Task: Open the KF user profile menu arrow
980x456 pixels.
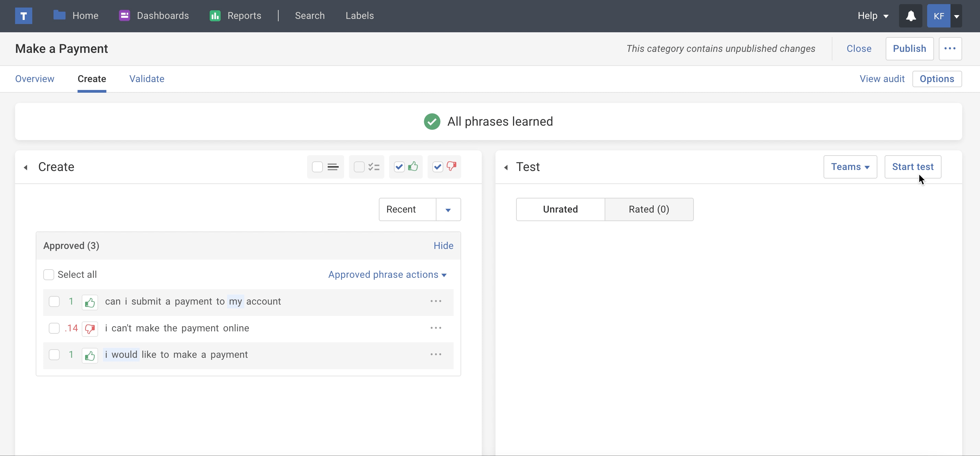Action: pos(956,16)
